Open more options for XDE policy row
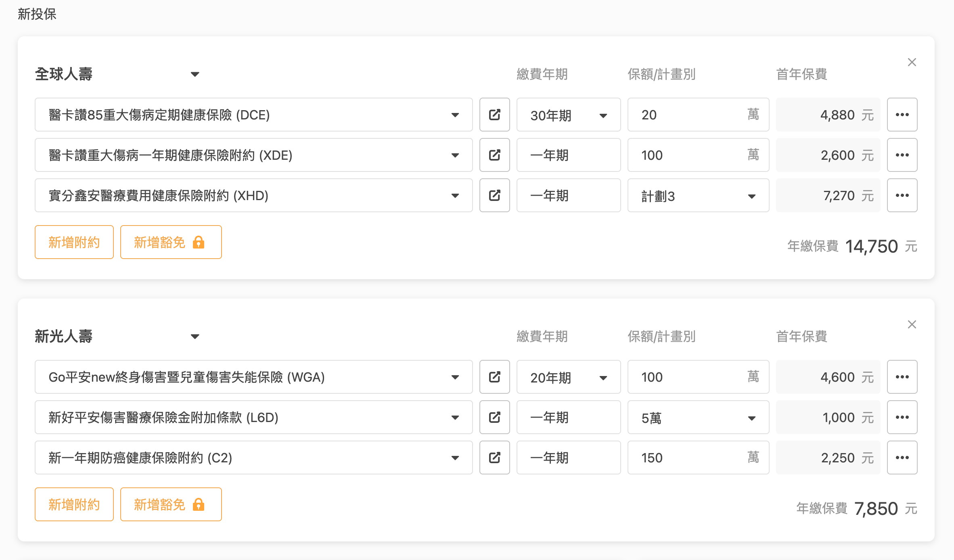Image resolution: width=954 pixels, height=560 pixels. tap(902, 155)
